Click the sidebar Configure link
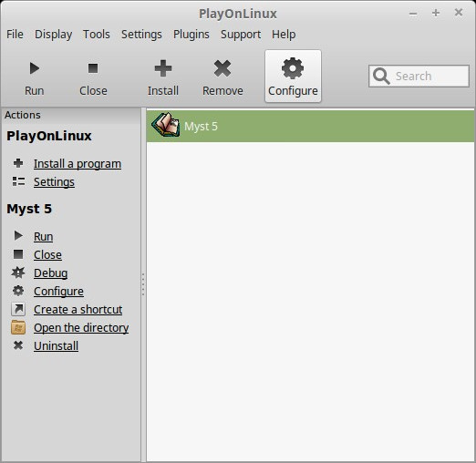The width and height of the screenshot is (476, 463). [58, 292]
